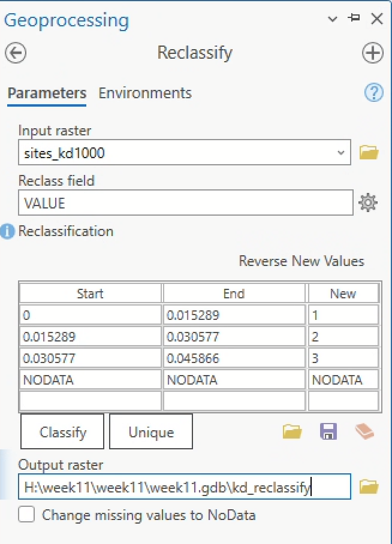Expand the Input raster dropdown
The height and width of the screenshot is (544, 392).
pos(341,153)
